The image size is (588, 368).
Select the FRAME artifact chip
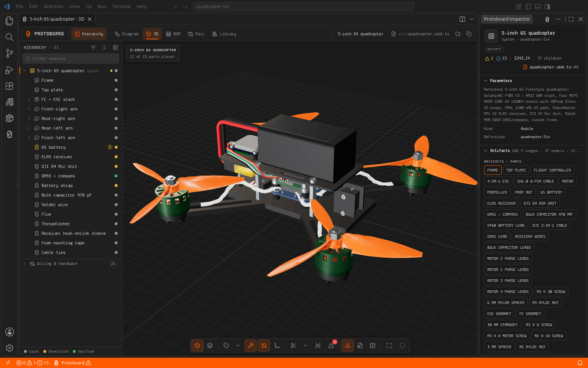(x=493, y=170)
